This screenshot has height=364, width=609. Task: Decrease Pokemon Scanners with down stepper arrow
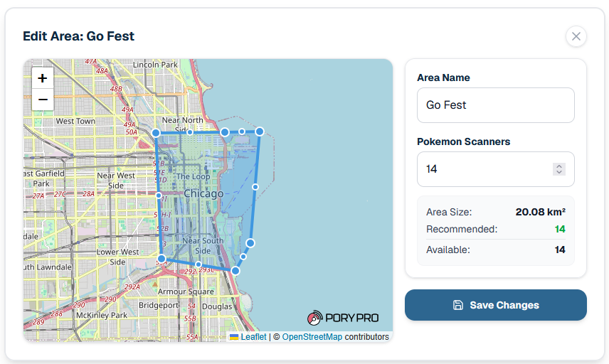559,172
